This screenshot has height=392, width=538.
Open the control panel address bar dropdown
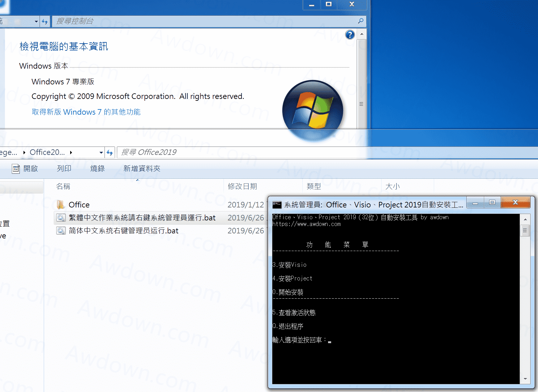tap(36, 21)
